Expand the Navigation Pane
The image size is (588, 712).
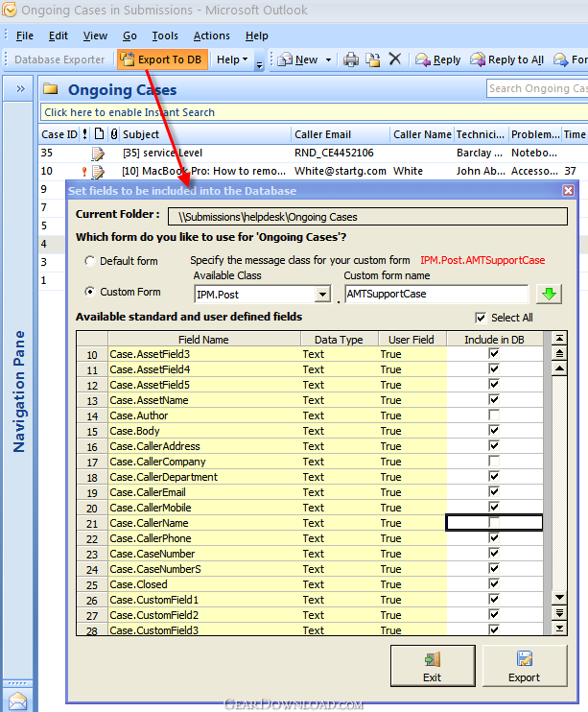point(20,88)
